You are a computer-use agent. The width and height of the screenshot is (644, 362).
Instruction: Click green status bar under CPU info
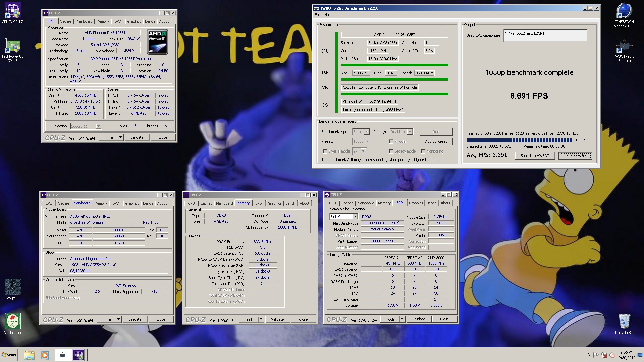pos(395,65)
